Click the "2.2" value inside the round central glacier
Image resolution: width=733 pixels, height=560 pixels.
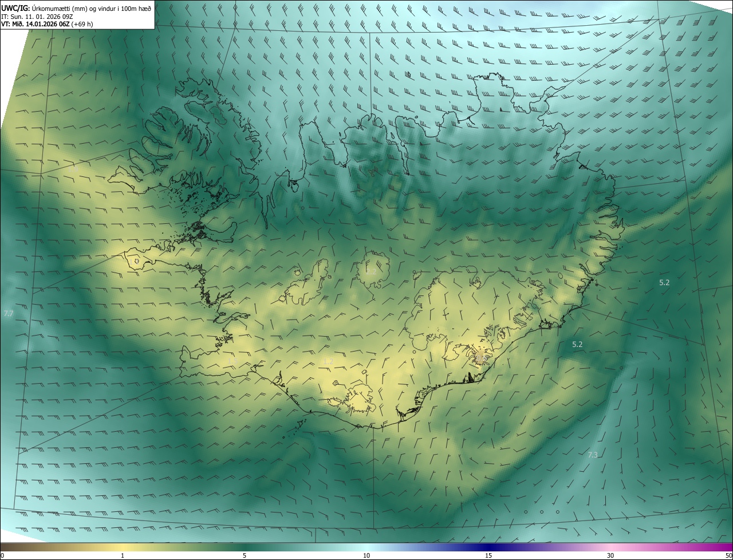371,271
